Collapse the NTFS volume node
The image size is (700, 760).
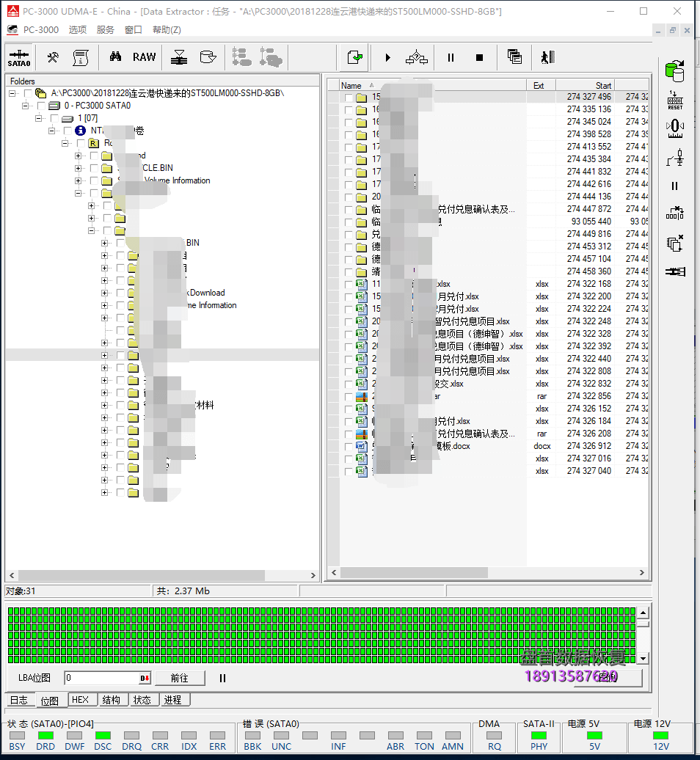(x=51, y=131)
